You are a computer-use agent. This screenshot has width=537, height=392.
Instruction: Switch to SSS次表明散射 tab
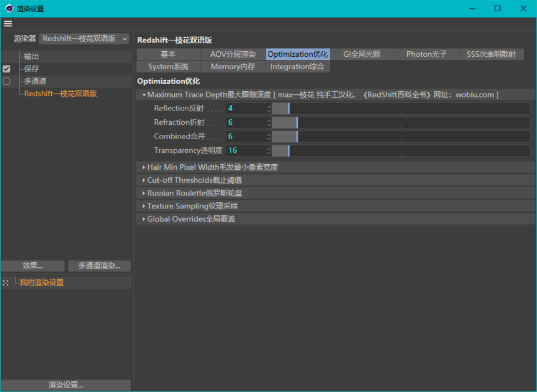(x=491, y=54)
